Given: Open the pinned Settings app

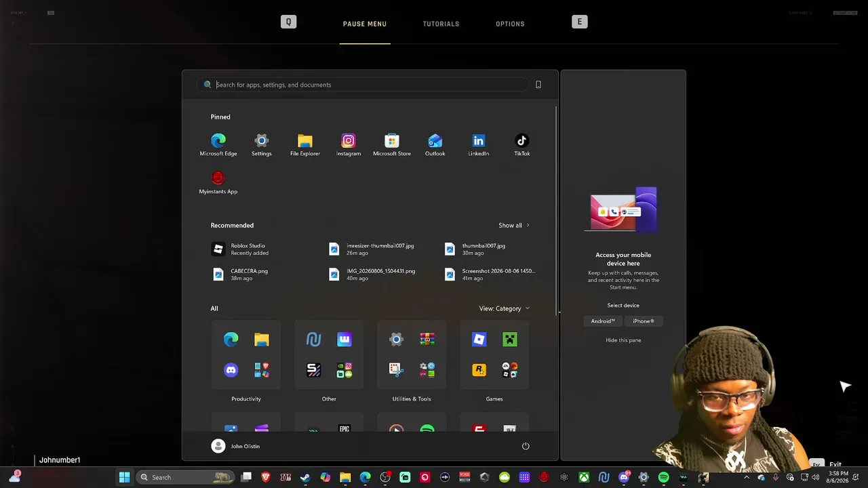Looking at the screenshot, I should (262, 145).
